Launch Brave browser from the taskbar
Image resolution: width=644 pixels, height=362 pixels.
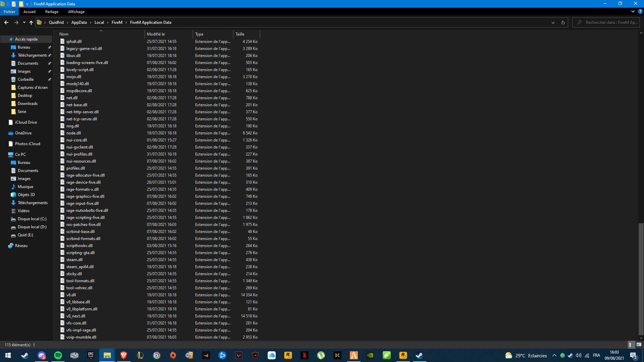click(x=124, y=355)
